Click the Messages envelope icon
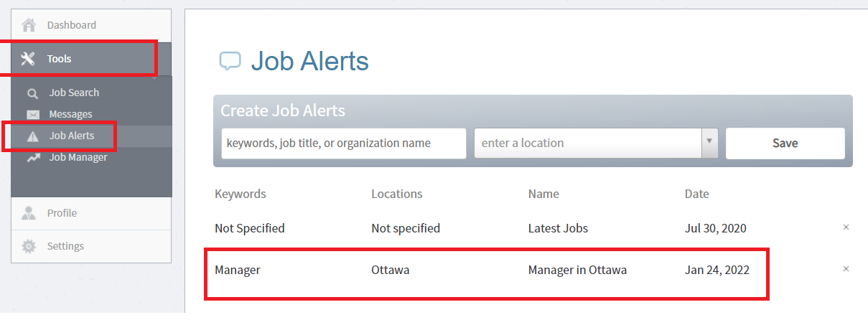 coord(33,115)
